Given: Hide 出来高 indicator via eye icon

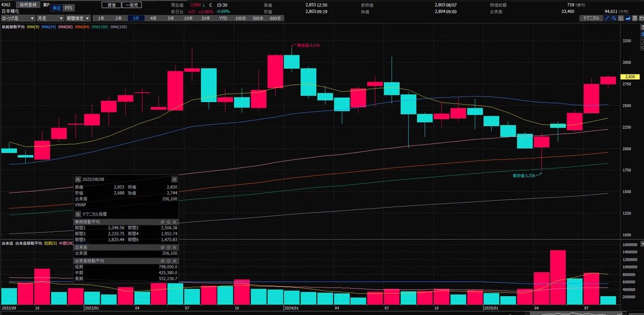Looking at the screenshot, I should [x=162, y=247].
